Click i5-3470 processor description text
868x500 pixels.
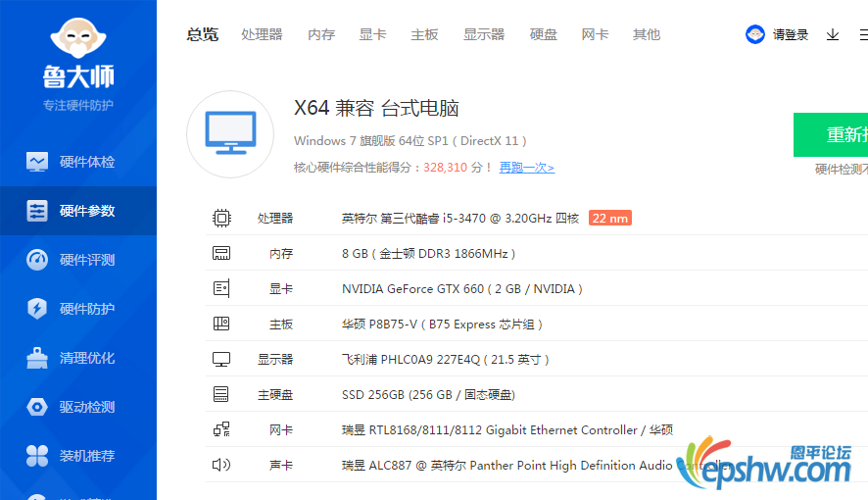pyautogui.click(x=460, y=219)
